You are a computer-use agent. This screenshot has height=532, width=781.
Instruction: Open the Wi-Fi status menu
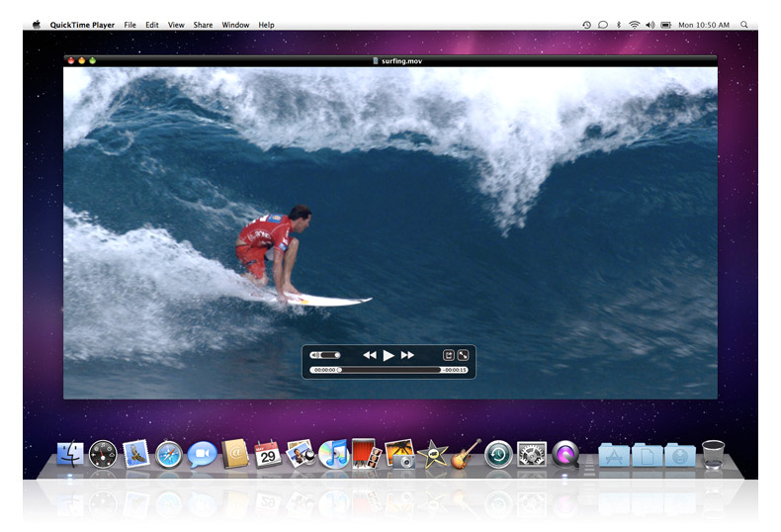(634, 25)
